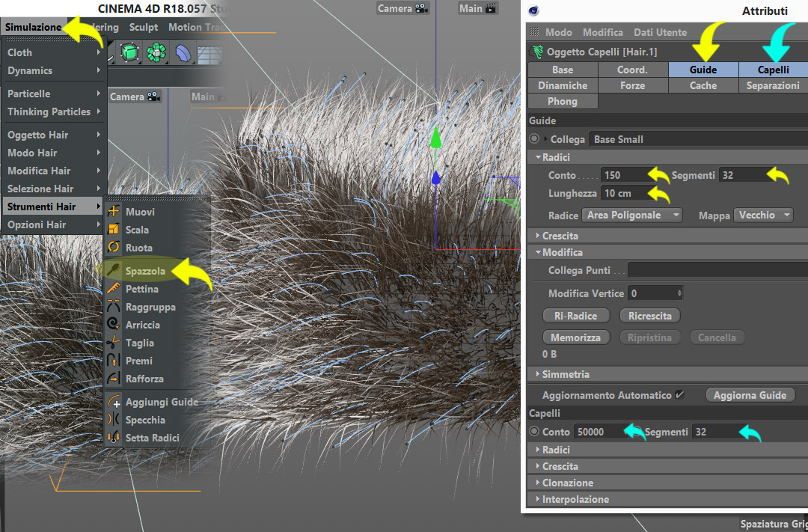Click the green array flower icon
The width and height of the screenshot is (808, 532).
156,52
